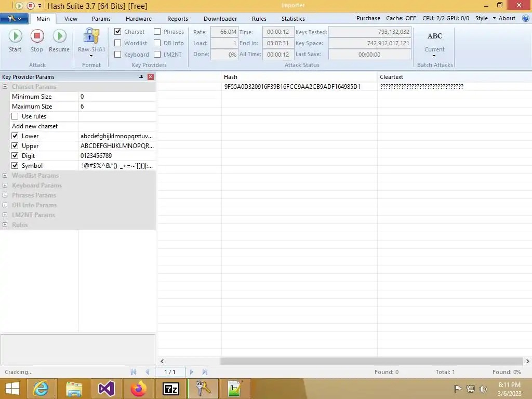Open the green notepad app in taskbar
The image size is (532, 399).
click(235, 389)
